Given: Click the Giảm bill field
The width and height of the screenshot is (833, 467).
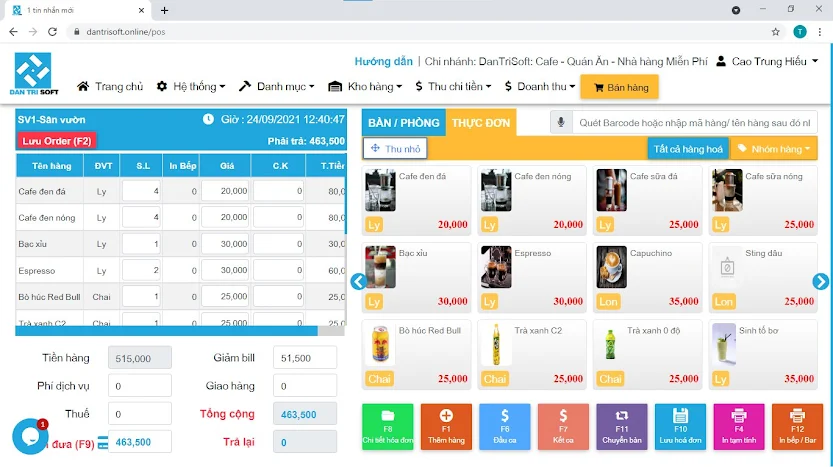Looking at the screenshot, I should [x=305, y=358].
